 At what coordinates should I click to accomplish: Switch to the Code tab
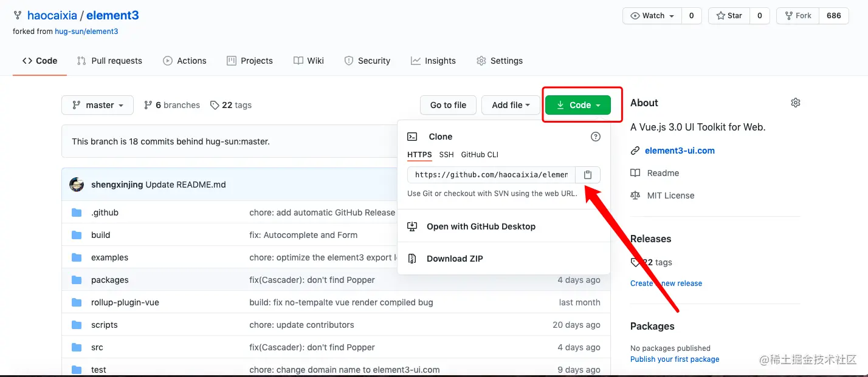(x=40, y=61)
